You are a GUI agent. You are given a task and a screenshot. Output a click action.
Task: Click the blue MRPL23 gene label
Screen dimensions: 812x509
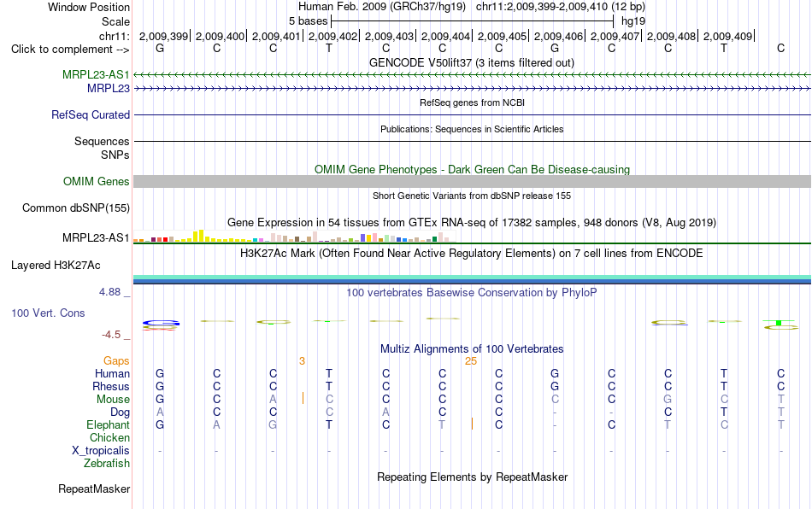click(109, 89)
